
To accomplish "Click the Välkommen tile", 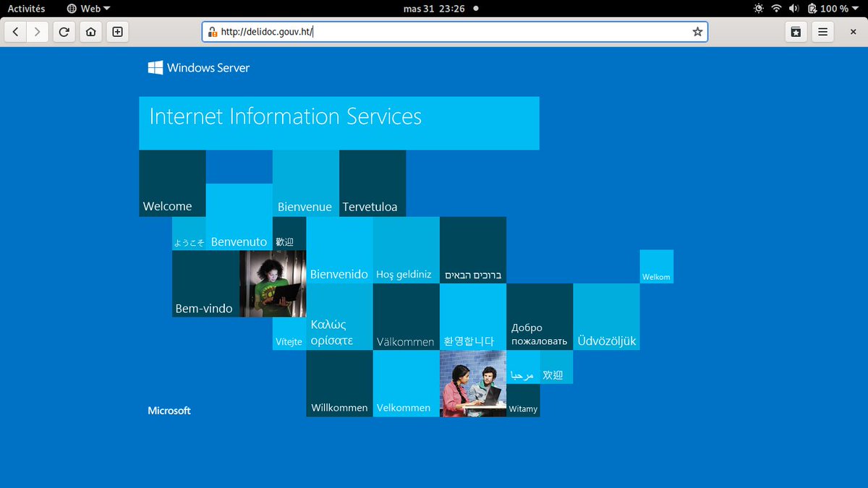I will (x=406, y=317).
